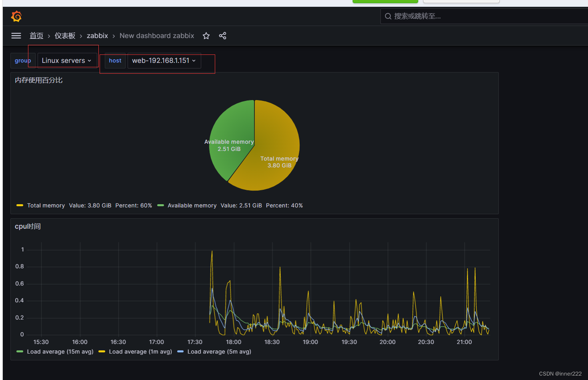Open the cpu时间 panel title
The width and height of the screenshot is (588, 380).
click(x=28, y=226)
